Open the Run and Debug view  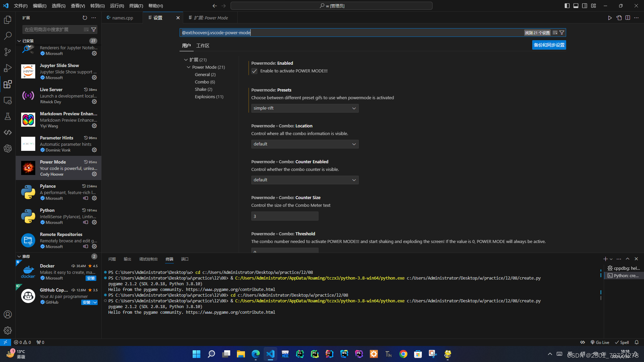point(7,68)
